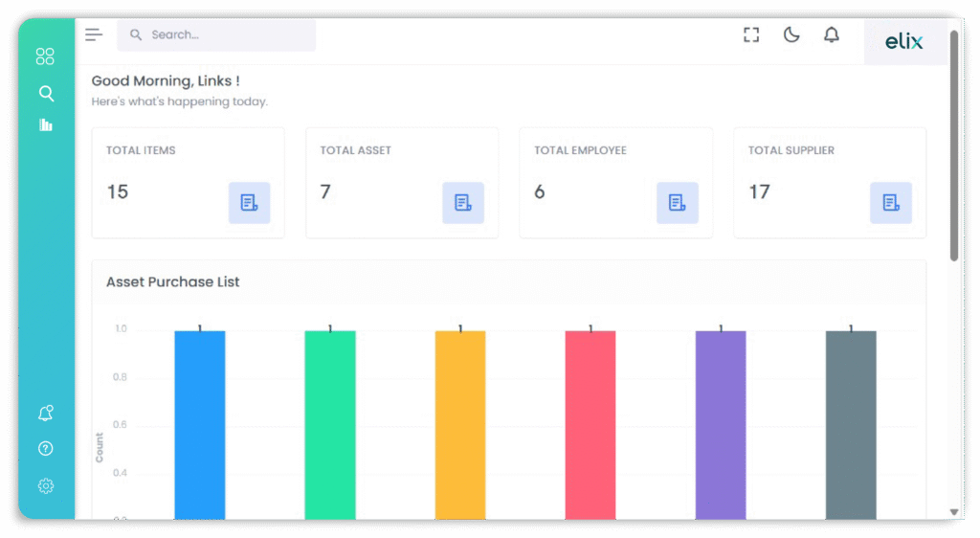Click the top bar notification bell

click(831, 35)
